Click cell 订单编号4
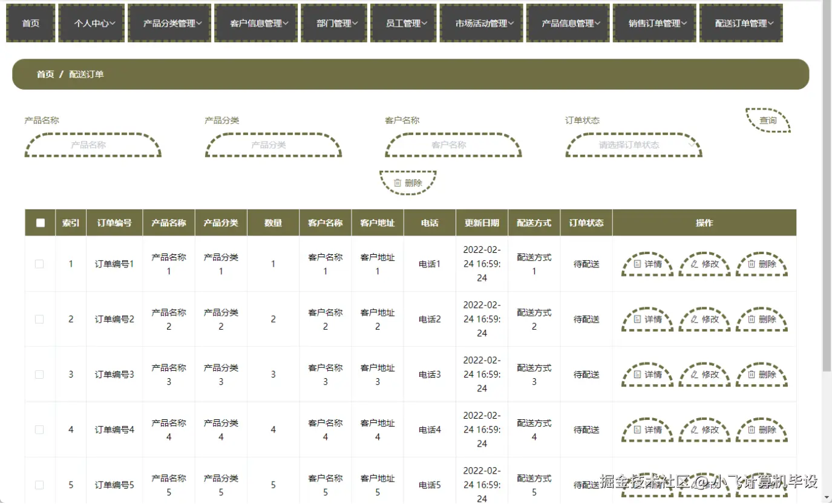 click(114, 430)
